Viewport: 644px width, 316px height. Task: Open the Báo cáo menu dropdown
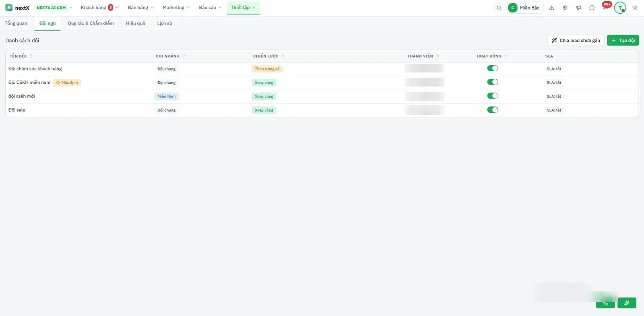(x=210, y=8)
